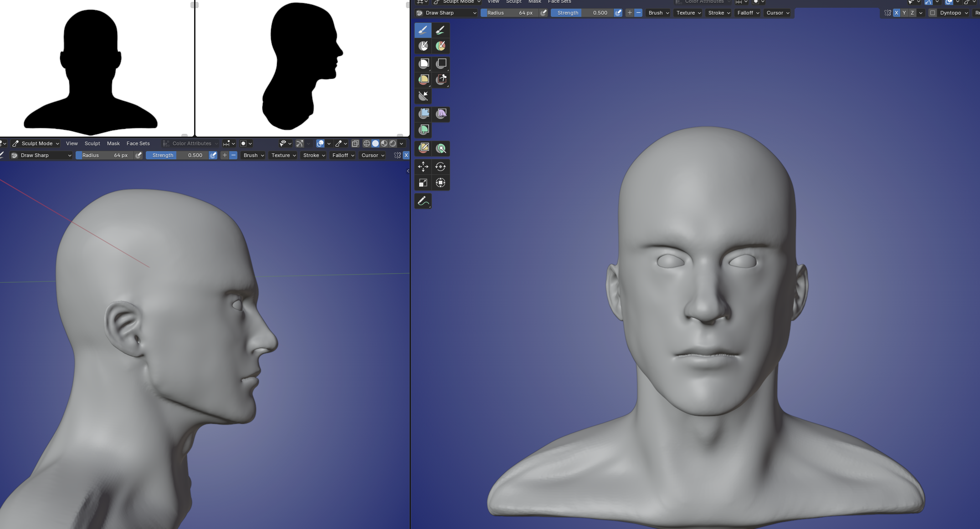The height and width of the screenshot is (529, 980).
Task: Open Draw Sharp brush selector in right viewport
Action: 446,13
